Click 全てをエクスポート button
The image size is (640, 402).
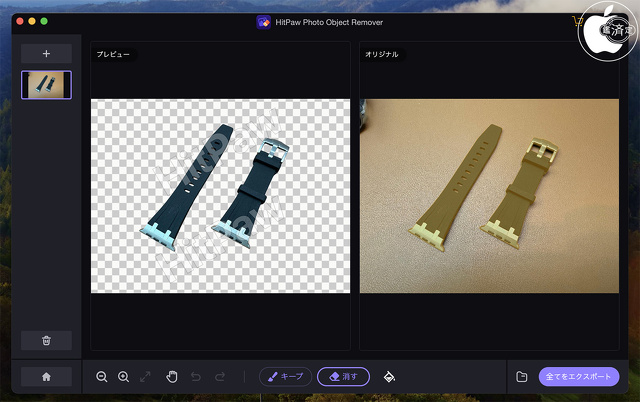(579, 377)
